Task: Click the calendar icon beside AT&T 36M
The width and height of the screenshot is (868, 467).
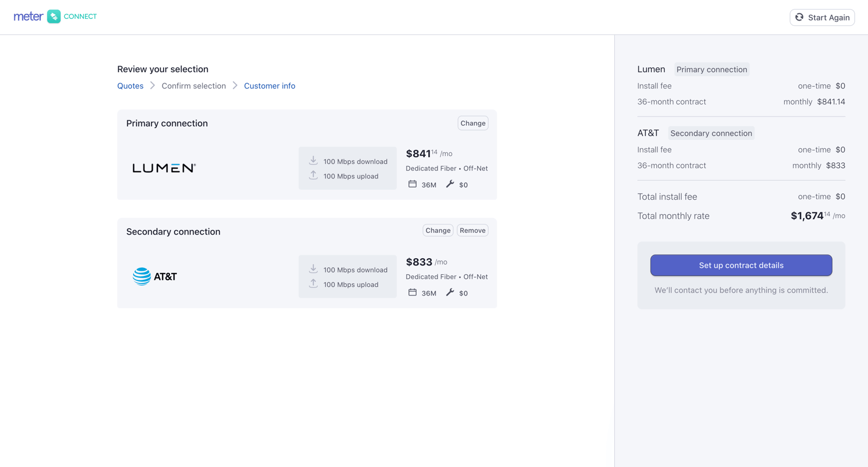Action: (412, 293)
